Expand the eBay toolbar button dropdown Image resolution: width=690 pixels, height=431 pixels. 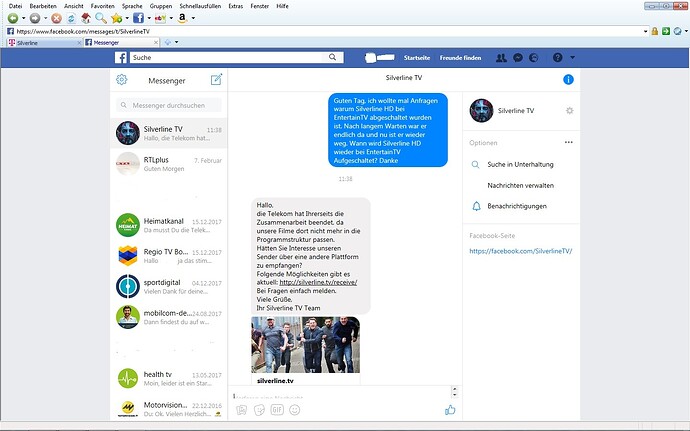(171, 18)
